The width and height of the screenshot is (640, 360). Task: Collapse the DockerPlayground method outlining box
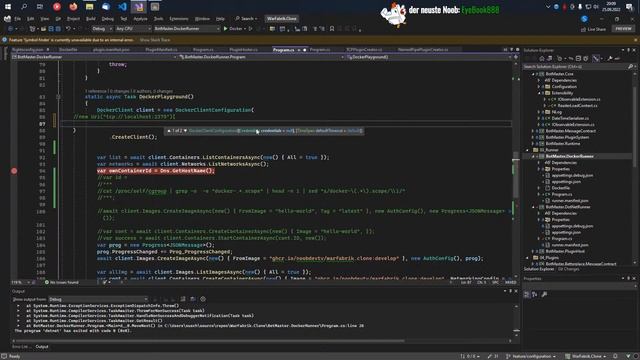(x=58, y=97)
